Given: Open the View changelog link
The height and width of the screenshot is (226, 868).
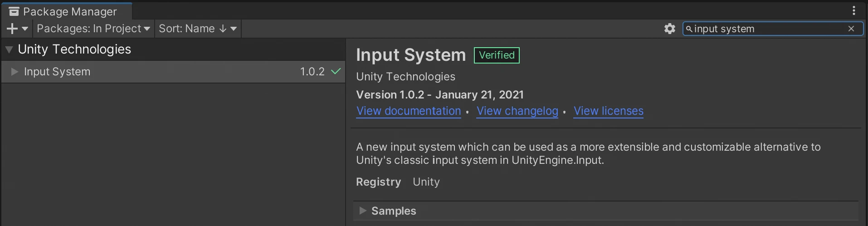Looking at the screenshot, I should [x=517, y=111].
